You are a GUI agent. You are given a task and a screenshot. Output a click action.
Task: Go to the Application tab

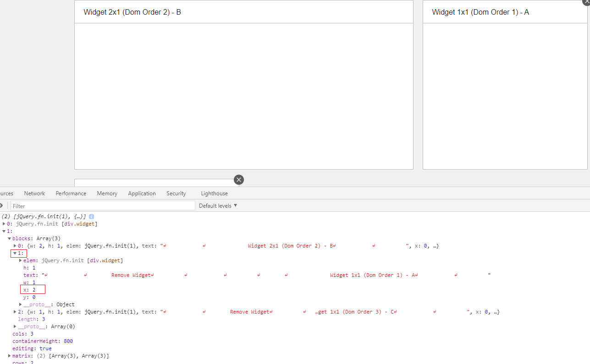pyautogui.click(x=142, y=193)
